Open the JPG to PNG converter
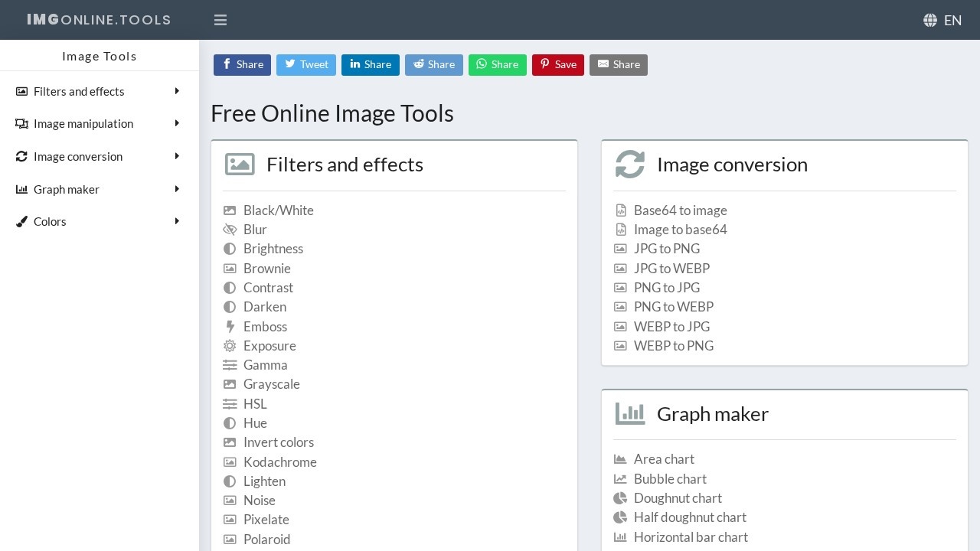This screenshot has height=551, width=980. pyautogui.click(x=666, y=249)
